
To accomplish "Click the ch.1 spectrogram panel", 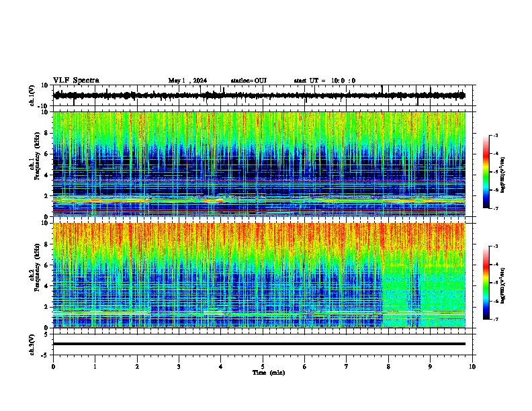I will click(259, 164).
